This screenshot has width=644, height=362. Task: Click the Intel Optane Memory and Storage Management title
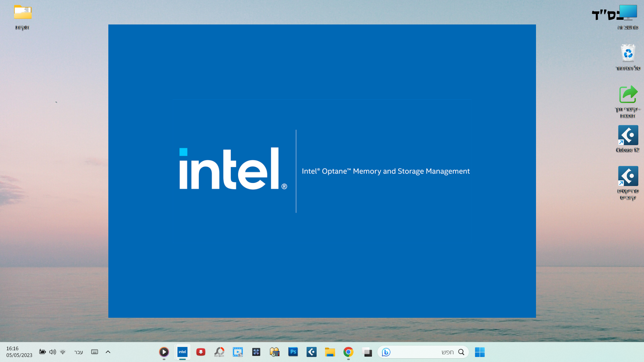386,171
